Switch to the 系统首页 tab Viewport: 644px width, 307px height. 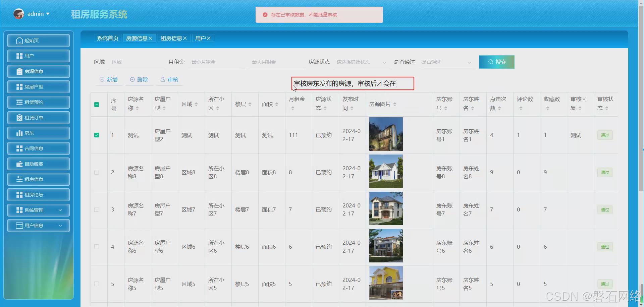tap(108, 38)
